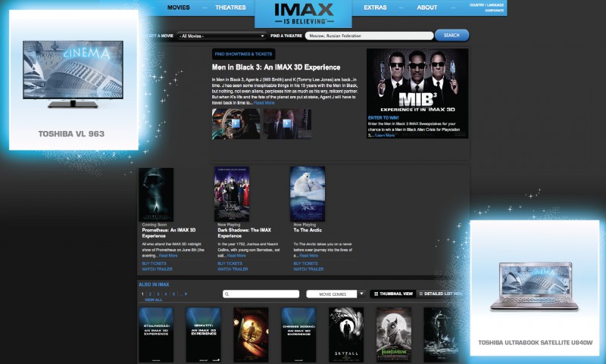Image resolution: width=606 pixels, height=364 pixels.
Task: Open the Stalingrad IMAX 3D poster
Action: pos(156,334)
